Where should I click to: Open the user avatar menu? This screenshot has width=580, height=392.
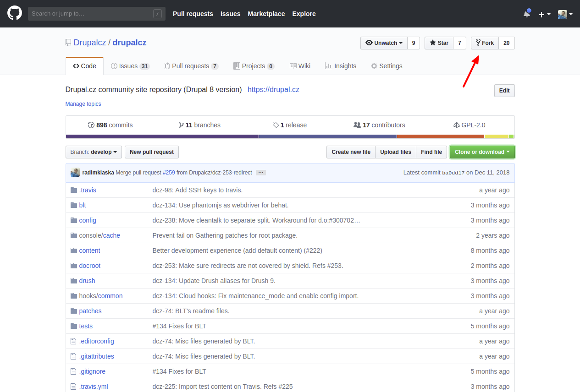tap(565, 14)
